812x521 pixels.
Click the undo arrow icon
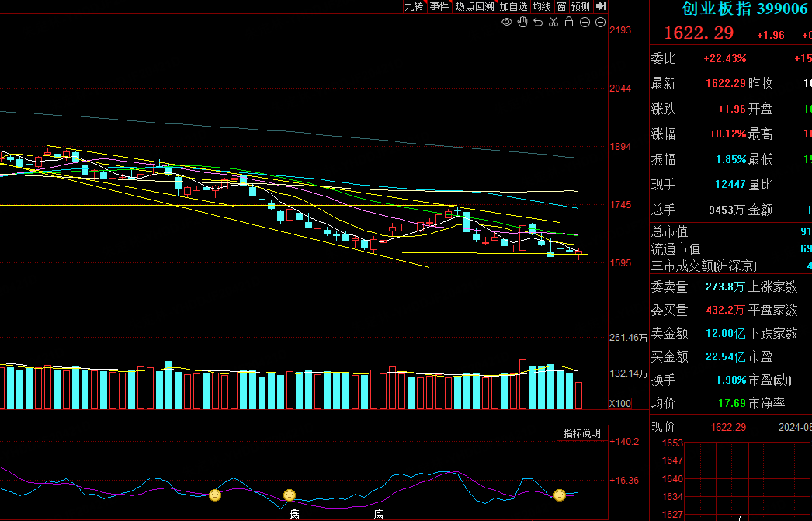538,22
